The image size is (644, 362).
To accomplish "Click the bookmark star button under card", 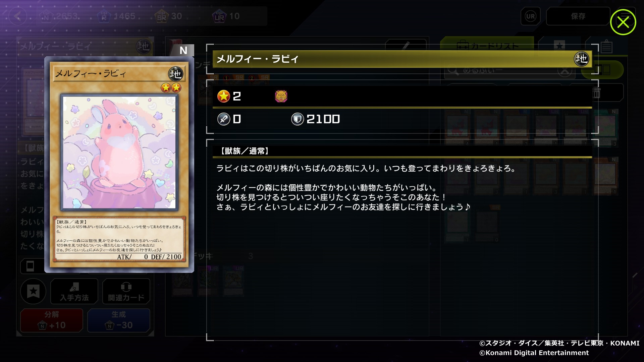I will pyautogui.click(x=33, y=291).
